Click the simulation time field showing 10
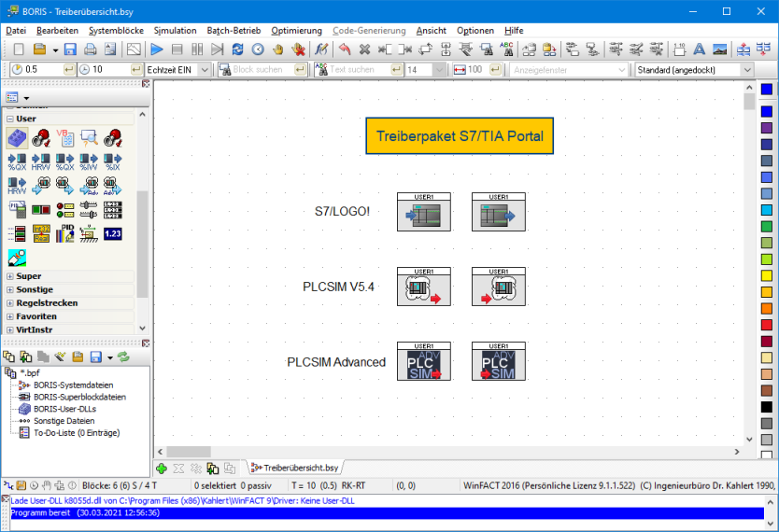This screenshot has width=779, height=532. tap(110, 69)
